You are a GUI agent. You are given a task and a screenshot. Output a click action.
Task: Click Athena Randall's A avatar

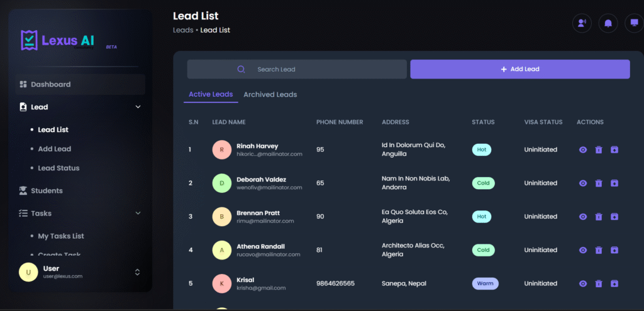coord(222,250)
